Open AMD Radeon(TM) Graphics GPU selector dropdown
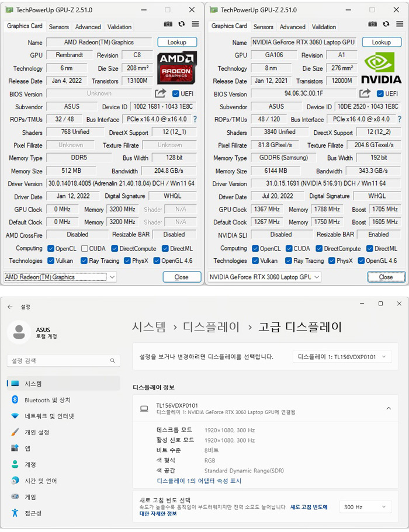409x532 pixels. pyautogui.click(x=60, y=277)
